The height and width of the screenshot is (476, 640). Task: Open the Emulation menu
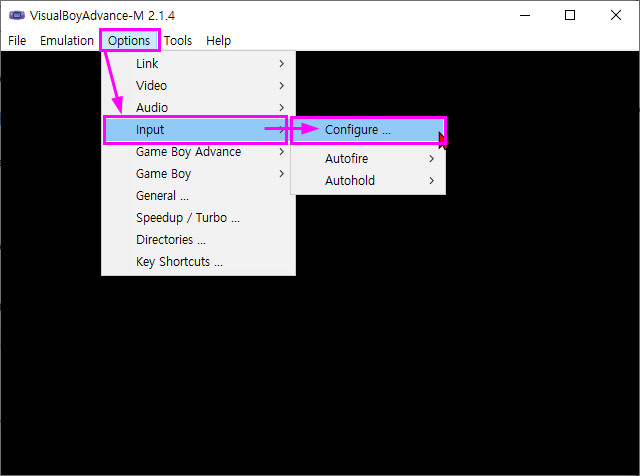click(67, 40)
